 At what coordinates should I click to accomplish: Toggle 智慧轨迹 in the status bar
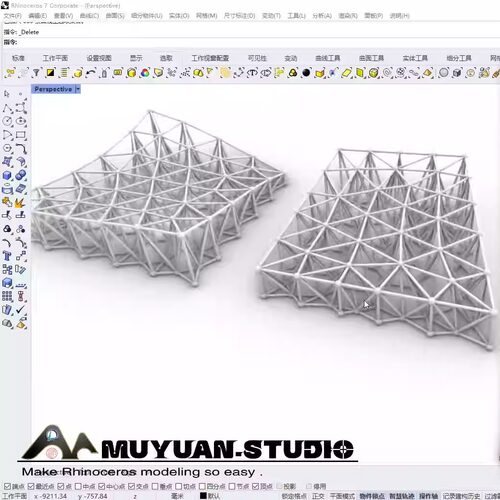402,496
